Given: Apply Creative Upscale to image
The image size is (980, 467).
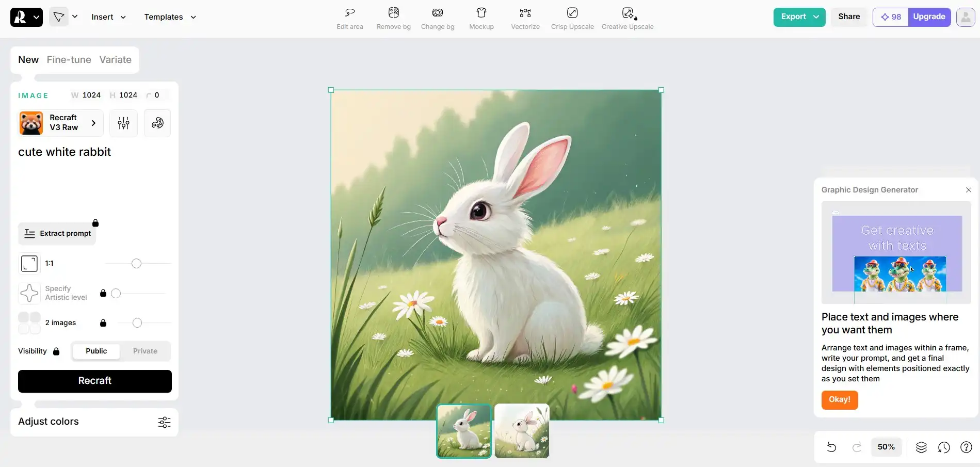Looking at the screenshot, I should [x=627, y=19].
